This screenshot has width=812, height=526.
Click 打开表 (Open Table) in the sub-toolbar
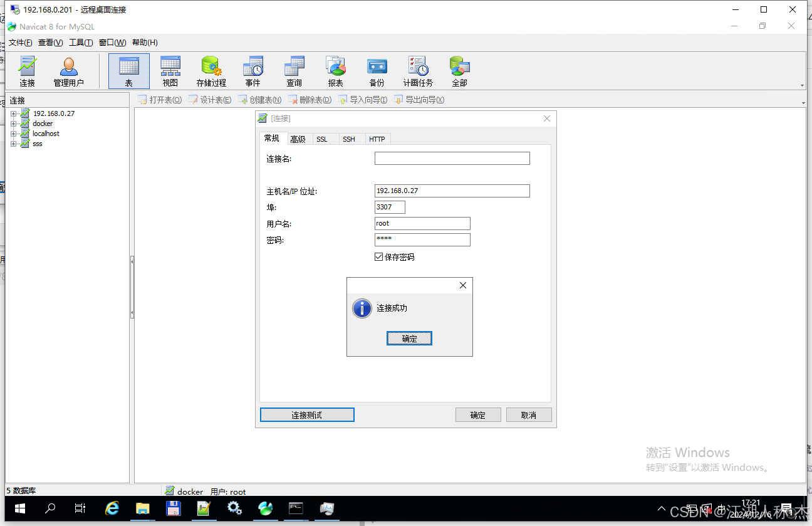coord(160,100)
